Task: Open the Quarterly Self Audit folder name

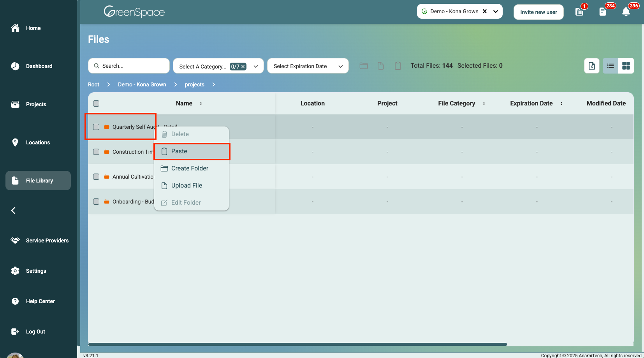Action: coord(134,127)
